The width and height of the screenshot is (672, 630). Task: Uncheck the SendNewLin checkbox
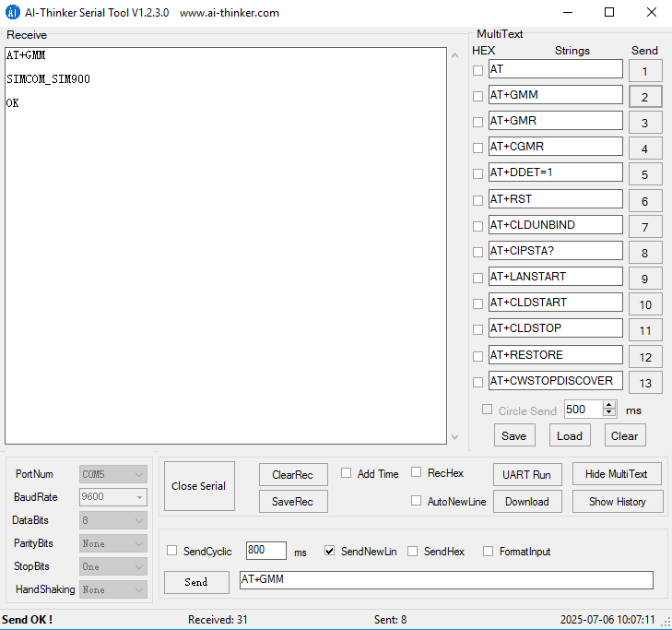click(330, 551)
